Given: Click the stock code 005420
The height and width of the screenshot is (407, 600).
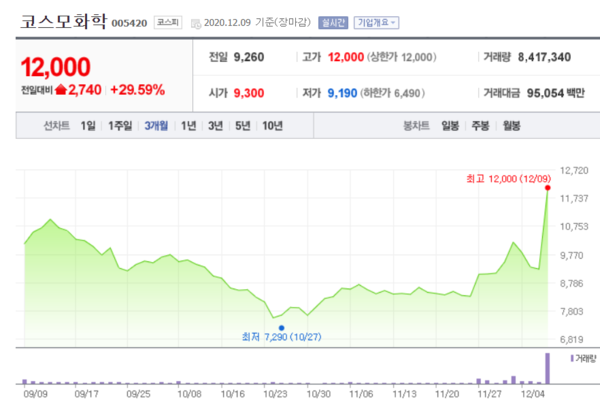Looking at the screenshot, I should 129,23.
